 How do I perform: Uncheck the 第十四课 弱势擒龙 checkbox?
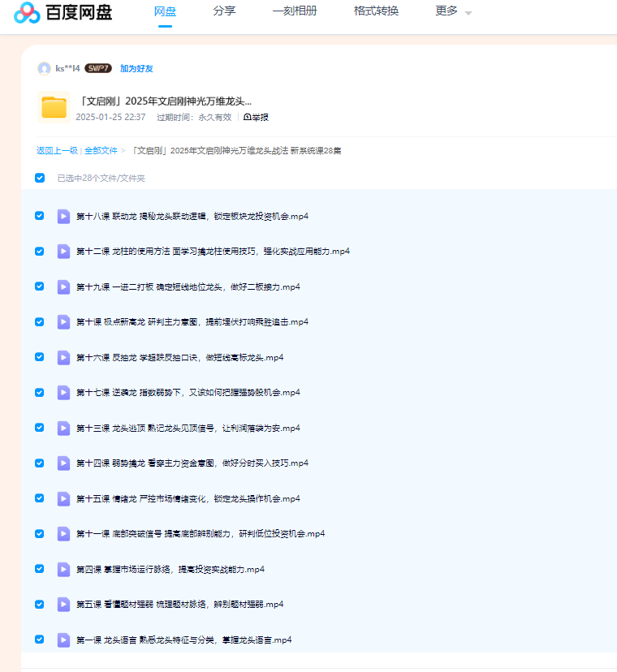pos(40,463)
